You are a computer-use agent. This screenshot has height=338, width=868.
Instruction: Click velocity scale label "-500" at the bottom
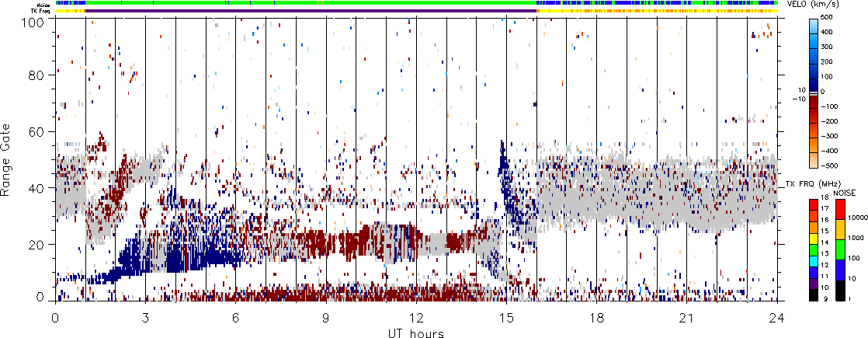point(828,166)
